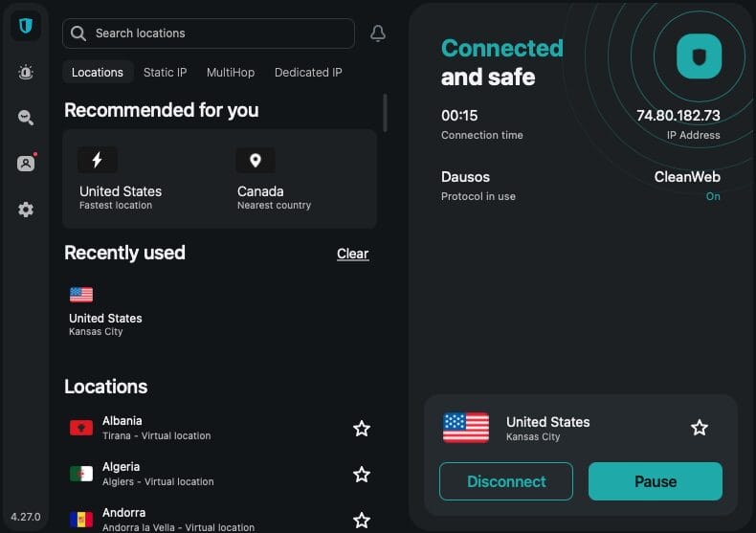Image resolution: width=756 pixels, height=533 pixels.
Task: Select Algeria Algiers location row
Action: (x=220, y=475)
